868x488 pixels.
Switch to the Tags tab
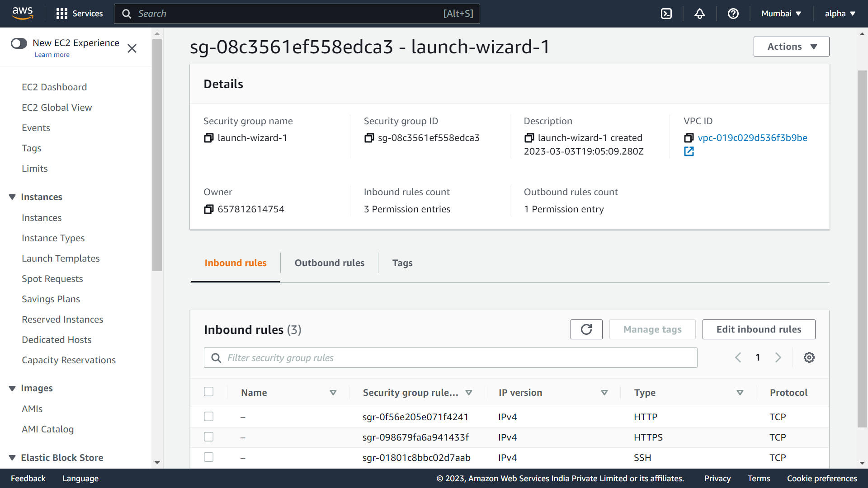tap(402, 263)
